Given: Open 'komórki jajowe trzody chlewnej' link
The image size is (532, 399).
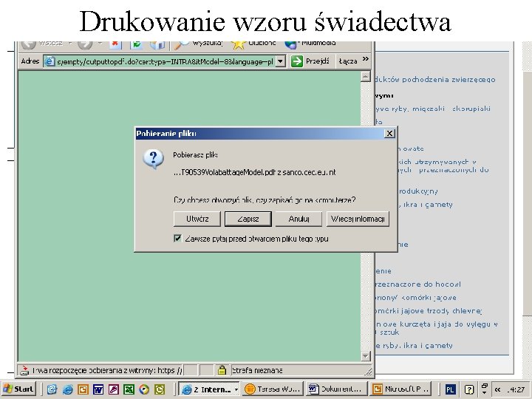Looking at the screenshot, I should pyautogui.click(x=428, y=311).
